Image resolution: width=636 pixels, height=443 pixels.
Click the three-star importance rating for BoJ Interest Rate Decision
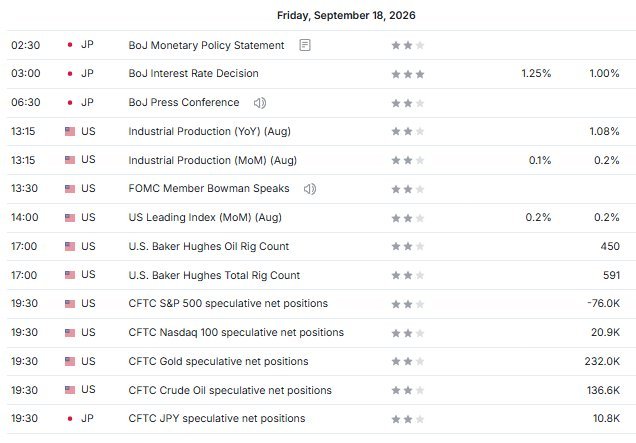[408, 74]
